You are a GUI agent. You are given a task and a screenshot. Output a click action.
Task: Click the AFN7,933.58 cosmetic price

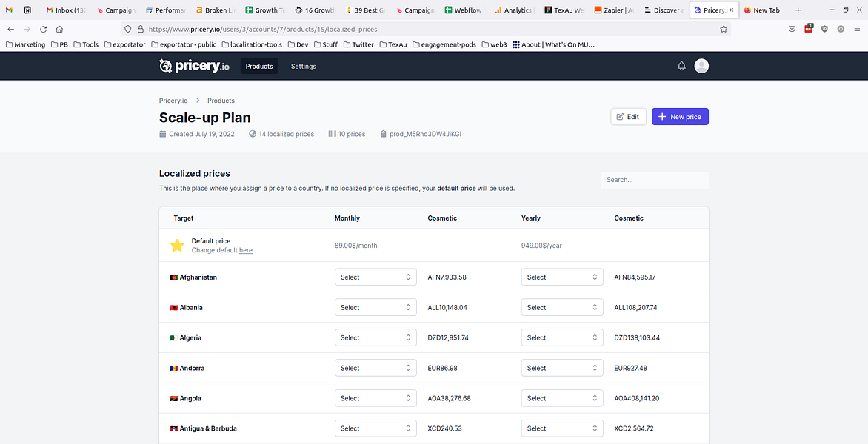point(447,277)
